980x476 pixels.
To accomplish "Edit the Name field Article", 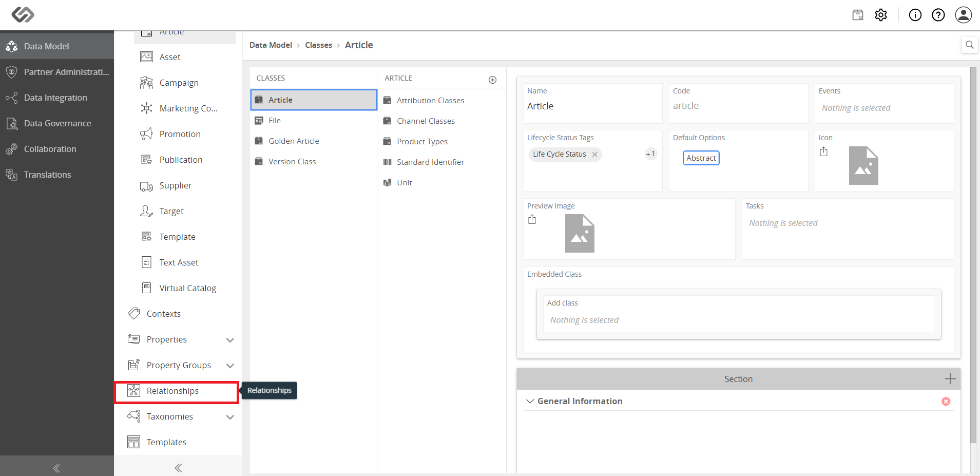I will [x=593, y=106].
